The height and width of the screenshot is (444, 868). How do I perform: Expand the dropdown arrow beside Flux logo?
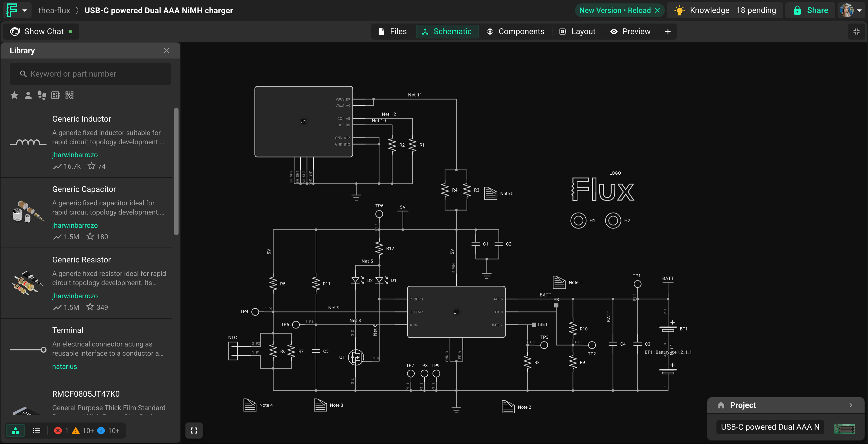tap(25, 10)
